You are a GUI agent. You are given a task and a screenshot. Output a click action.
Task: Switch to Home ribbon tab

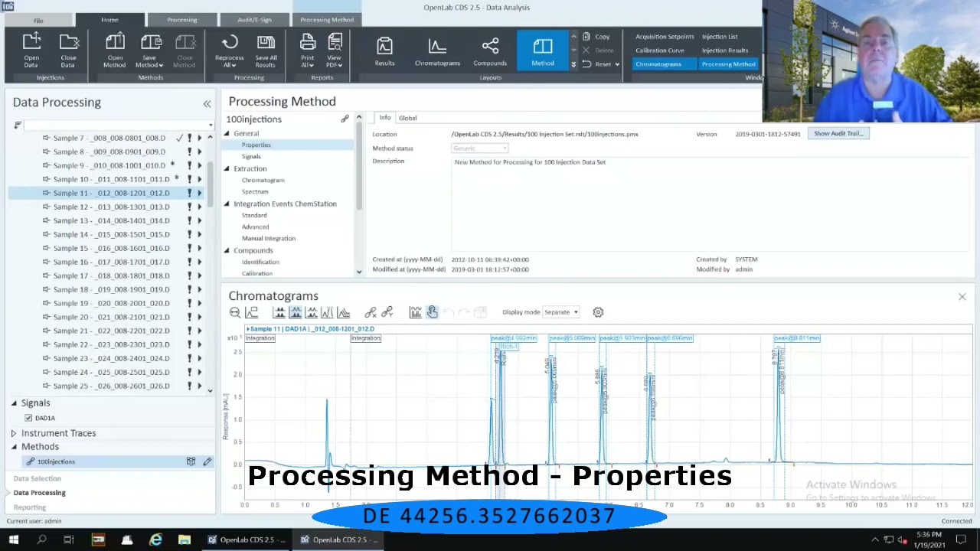(109, 20)
